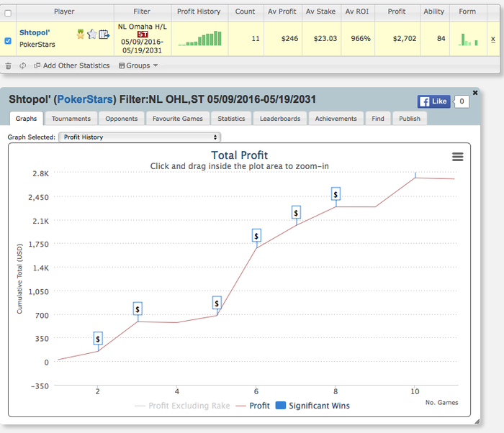The height and width of the screenshot is (433, 504).
Task: Sort by the Av Stake column header
Action: (x=321, y=12)
